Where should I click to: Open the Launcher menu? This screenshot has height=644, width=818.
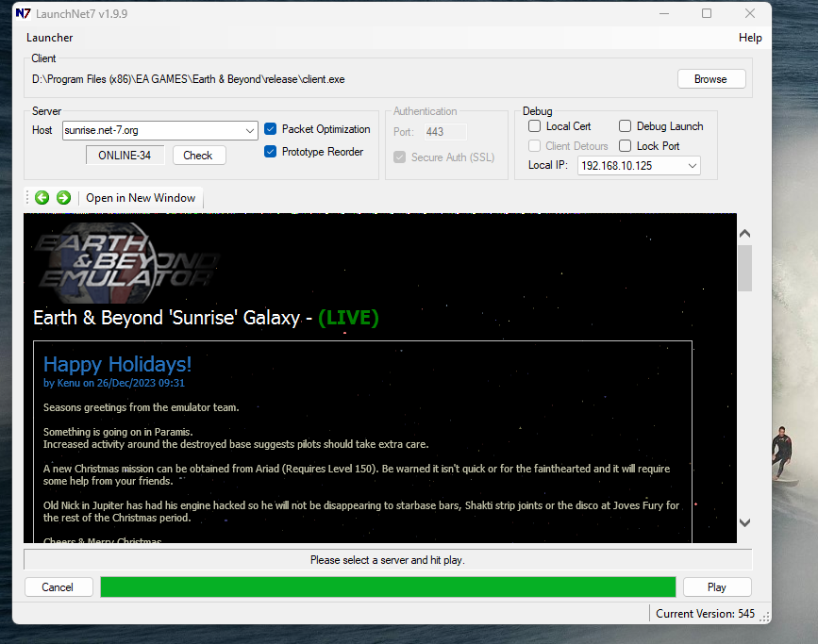click(50, 38)
